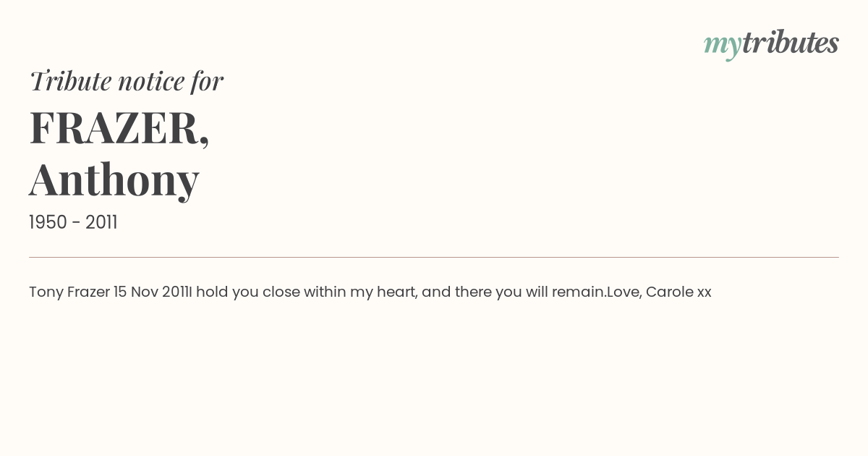Image resolution: width=868 pixels, height=456 pixels.
Task: Select the surname FRAZER heading
Action: [114, 128]
